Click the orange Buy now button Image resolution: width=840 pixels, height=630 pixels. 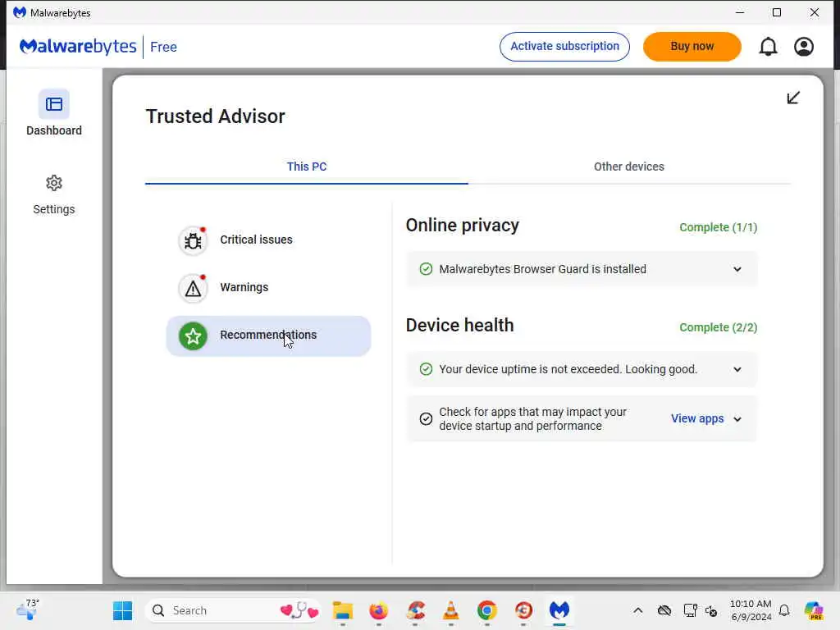pos(692,47)
